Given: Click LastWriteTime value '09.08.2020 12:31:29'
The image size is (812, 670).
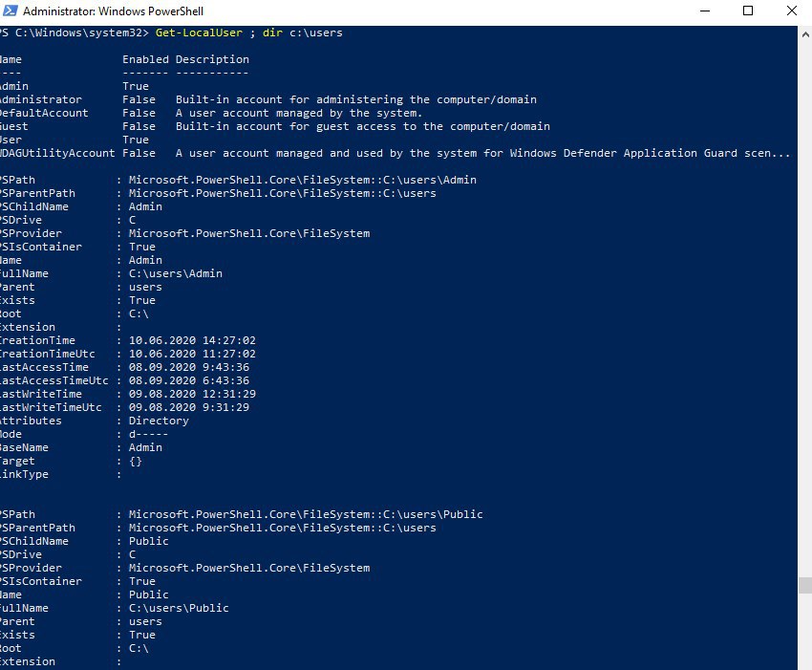Looking at the screenshot, I should click(x=192, y=395).
